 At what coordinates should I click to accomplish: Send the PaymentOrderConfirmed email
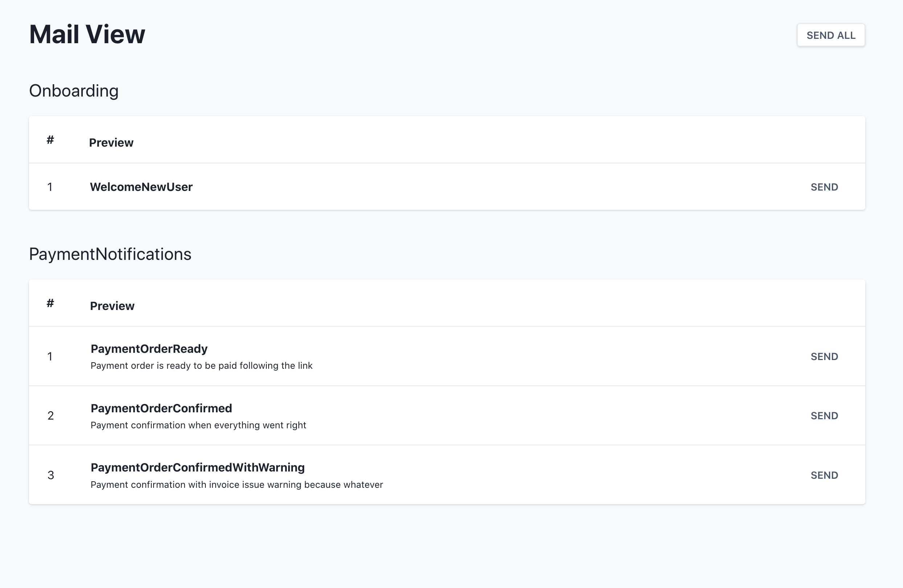(824, 415)
